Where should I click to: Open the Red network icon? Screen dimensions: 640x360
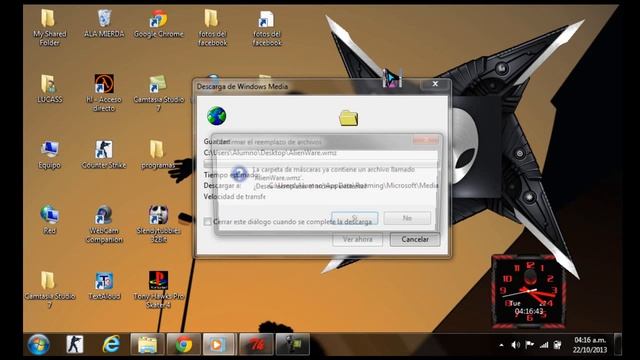pos(49,220)
